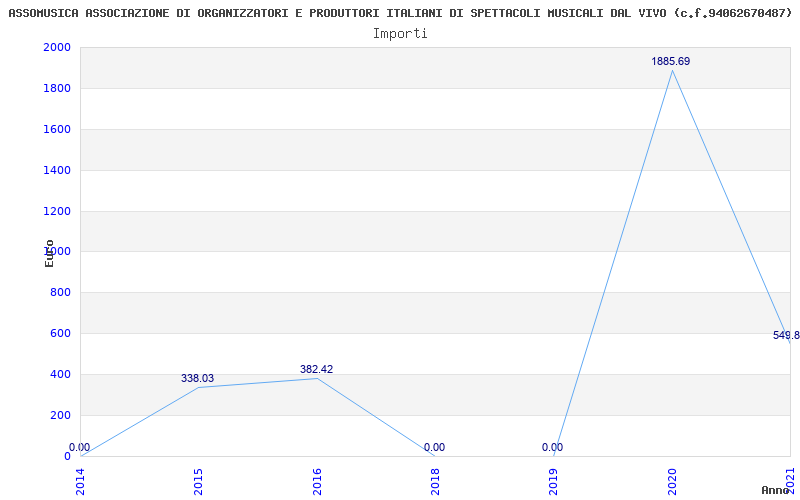Viewport: 800px width, 500px height.
Task: Click the 338.03 data label for 2015
Action: (x=197, y=379)
